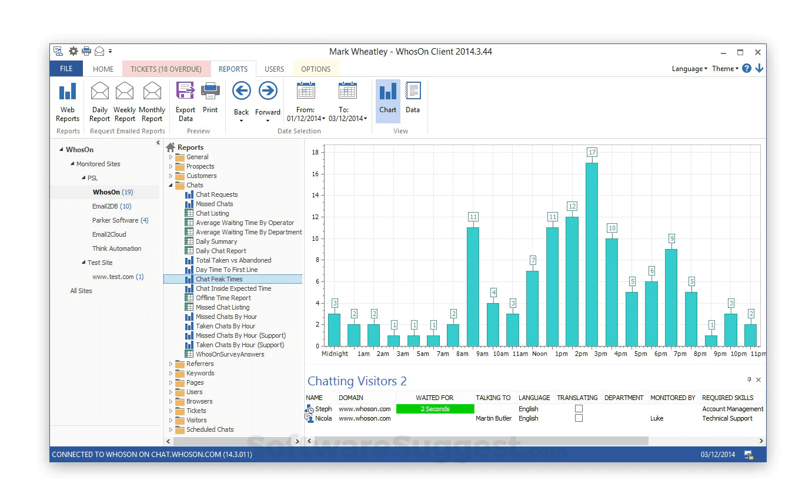Click the blue help question mark icon
This screenshot has width=812, height=504.
[x=746, y=69]
